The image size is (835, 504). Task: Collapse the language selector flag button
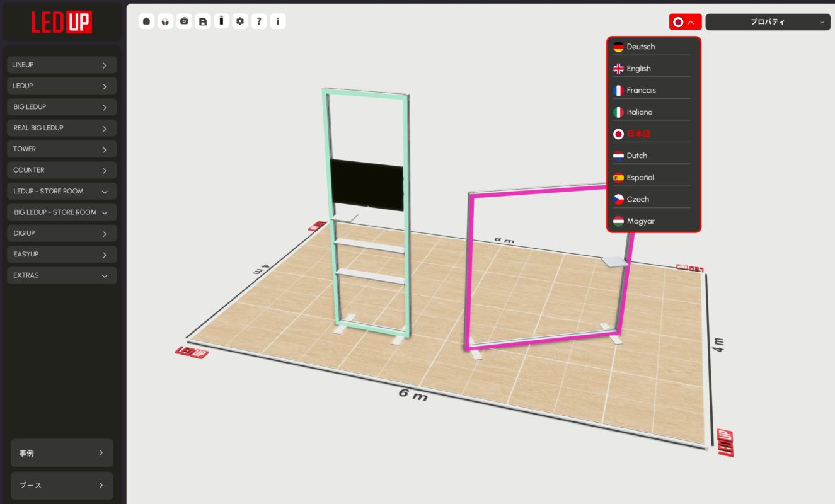[685, 22]
